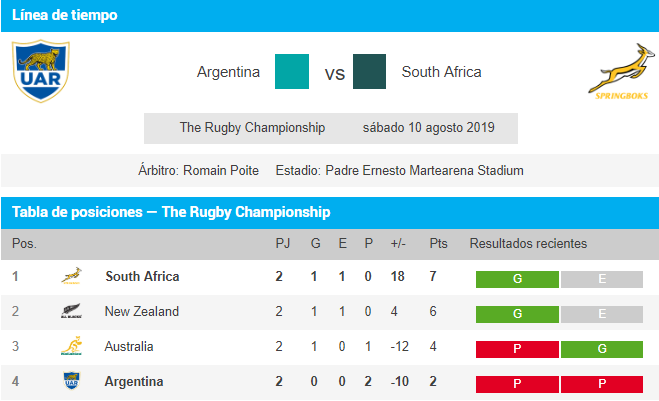The height and width of the screenshot is (401, 659).
Task: Click the UAR Argentina crest logo
Action: [40, 71]
